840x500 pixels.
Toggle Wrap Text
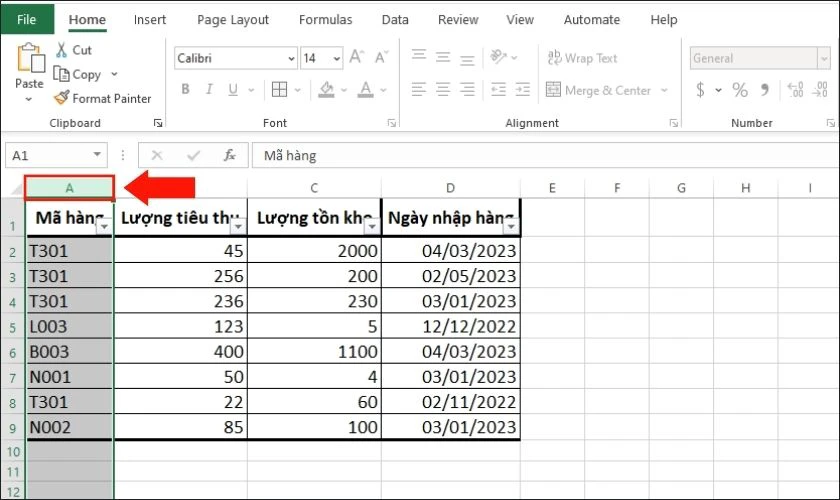[582, 58]
